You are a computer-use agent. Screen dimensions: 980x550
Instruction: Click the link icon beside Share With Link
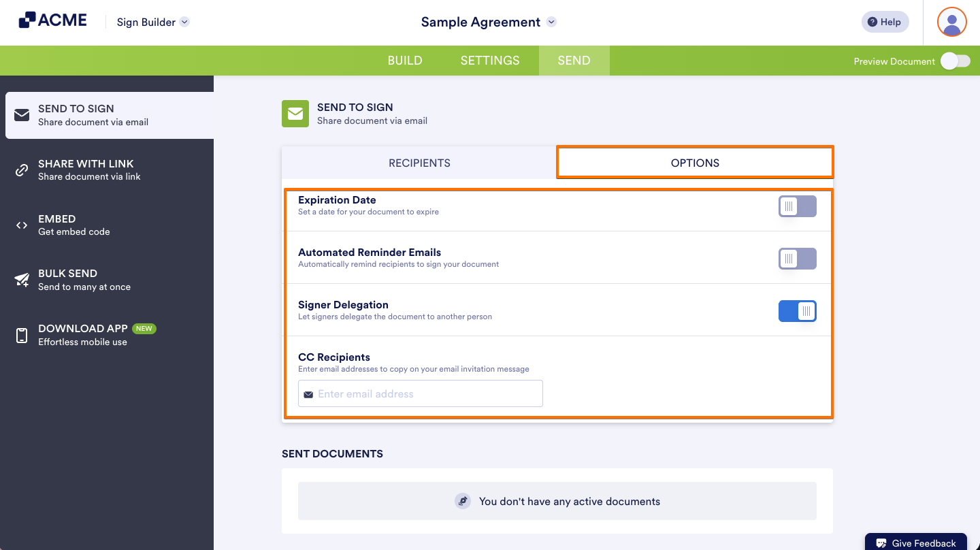tap(22, 170)
